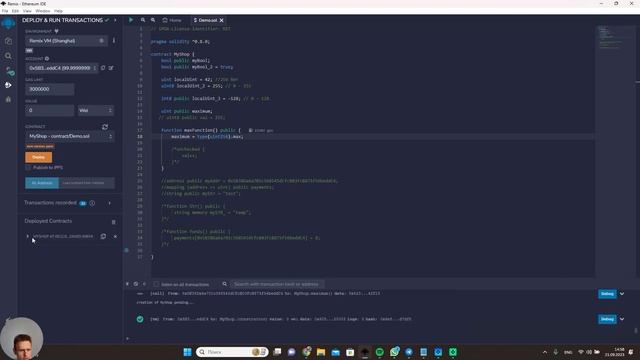Open the Deploy & Run sidebar icon

point(8,85)
